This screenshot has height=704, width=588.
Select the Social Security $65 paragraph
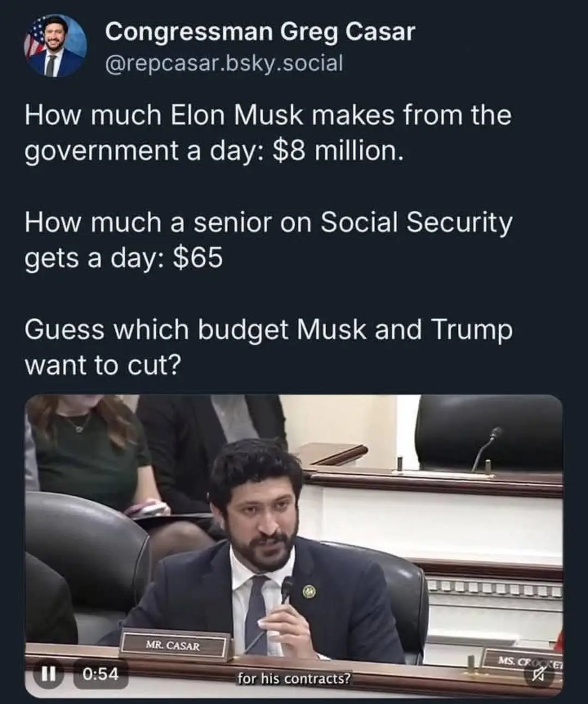pos(268,240)
